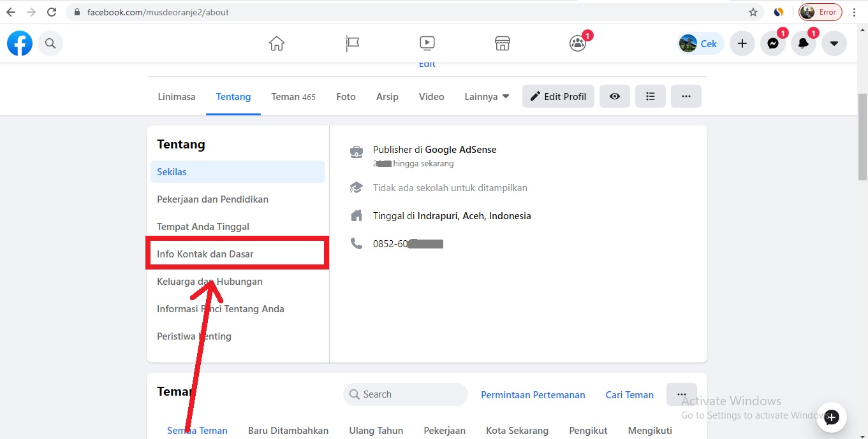Open the account menu arrow
This screenshot has width=868, height=439.
pyautogui.click(x=834, y=43)
